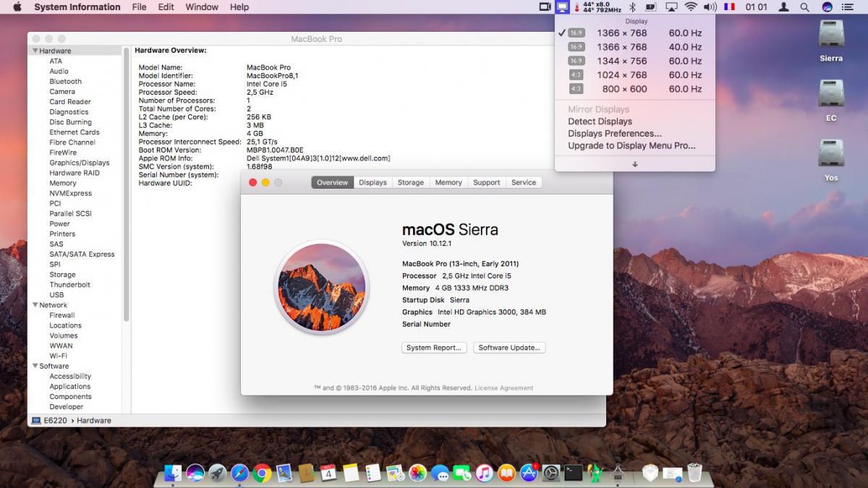Viewport: 868px width, 488px height.
Task: Open Terminal in the Dock
Action: [x=573, y=474]
